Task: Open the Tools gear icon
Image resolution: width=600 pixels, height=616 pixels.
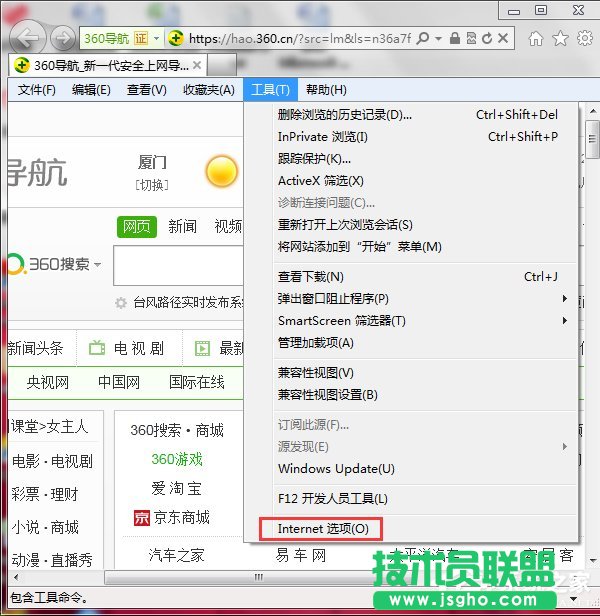Action: pyautogui.click(x=585, y=38)
